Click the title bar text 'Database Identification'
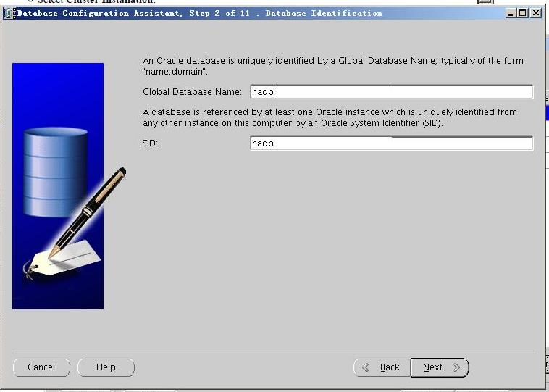The image size is (549, 392). [324, 13]
